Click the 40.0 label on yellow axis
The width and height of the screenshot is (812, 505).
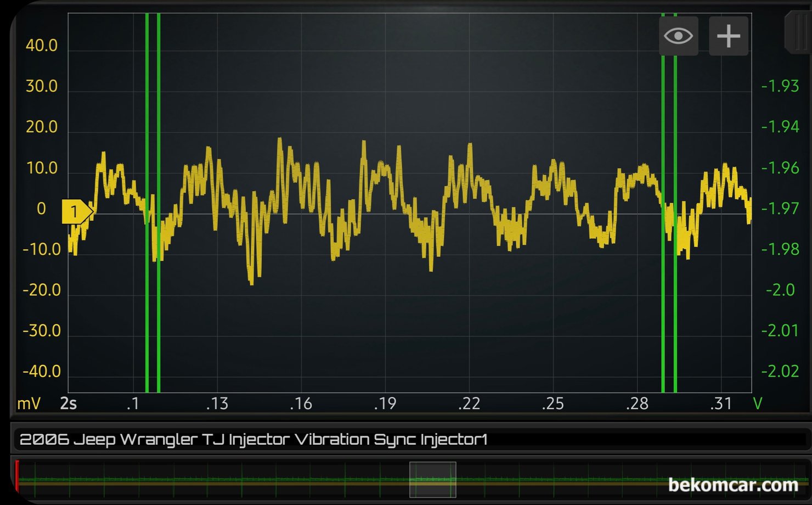(41, 46)
